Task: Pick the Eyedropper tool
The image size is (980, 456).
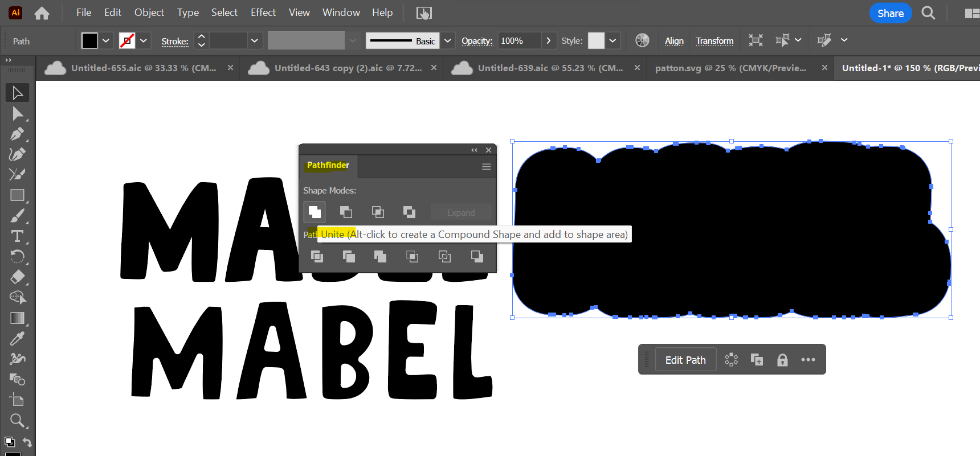Action: 17,339
